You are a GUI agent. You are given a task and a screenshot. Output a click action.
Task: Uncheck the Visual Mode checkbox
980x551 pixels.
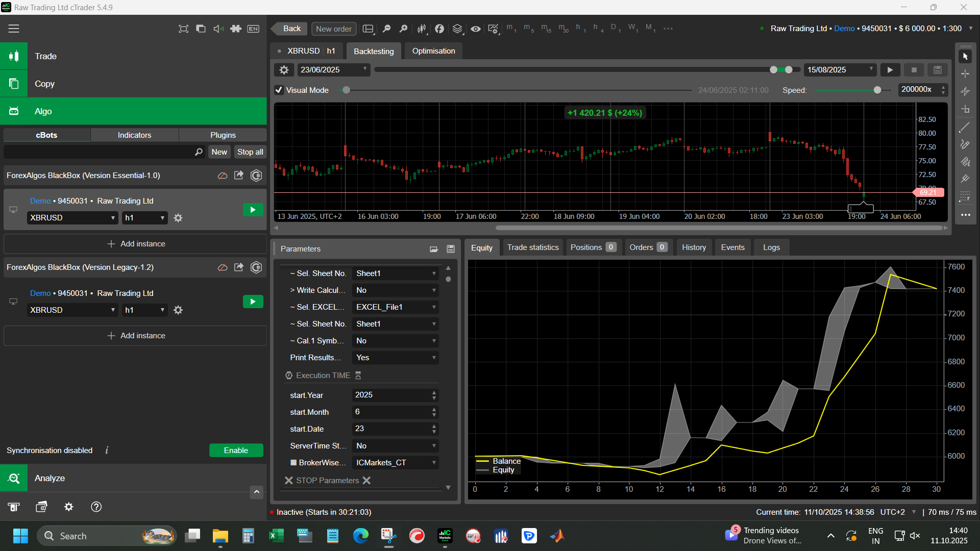click(x=279, y=90)
